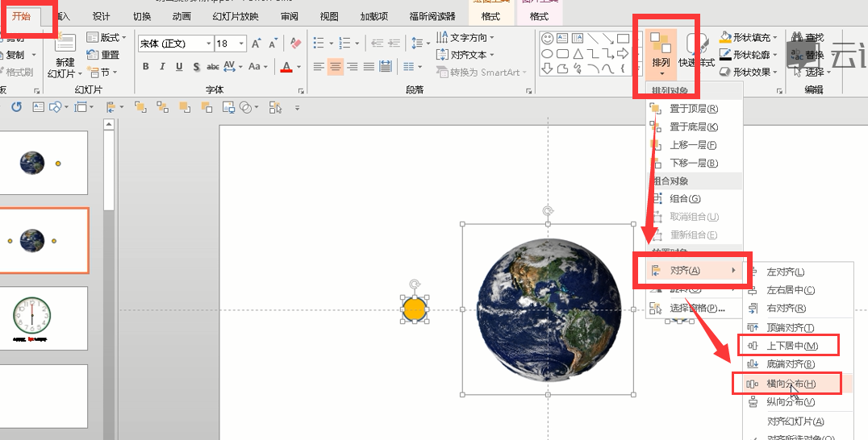Image resolution: width=868 pixels, height=440 pixels.
Task: Open 形状轮廓 shape outline dropdown
Action: tap(749, 54)
